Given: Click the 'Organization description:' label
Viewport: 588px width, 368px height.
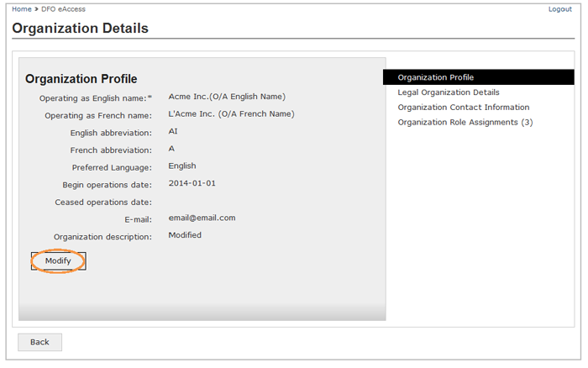Looking at the screenshot, I should (102, 237).
